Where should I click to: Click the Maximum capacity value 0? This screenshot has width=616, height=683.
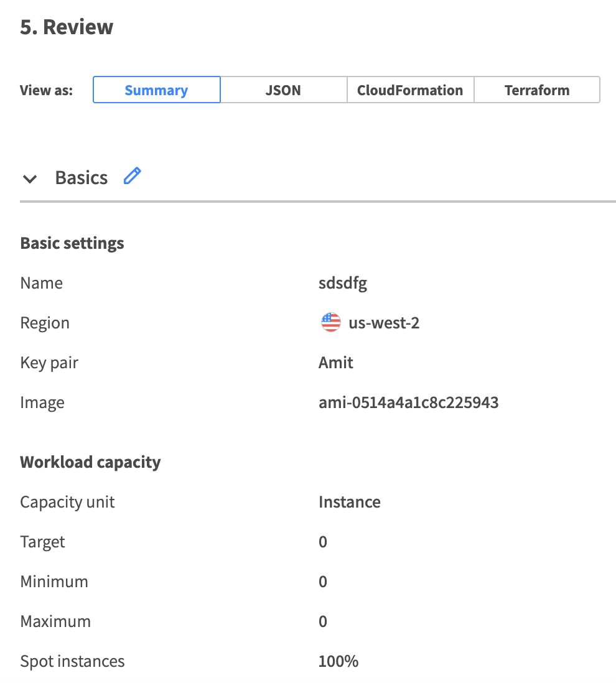click(x=322, y=621)
